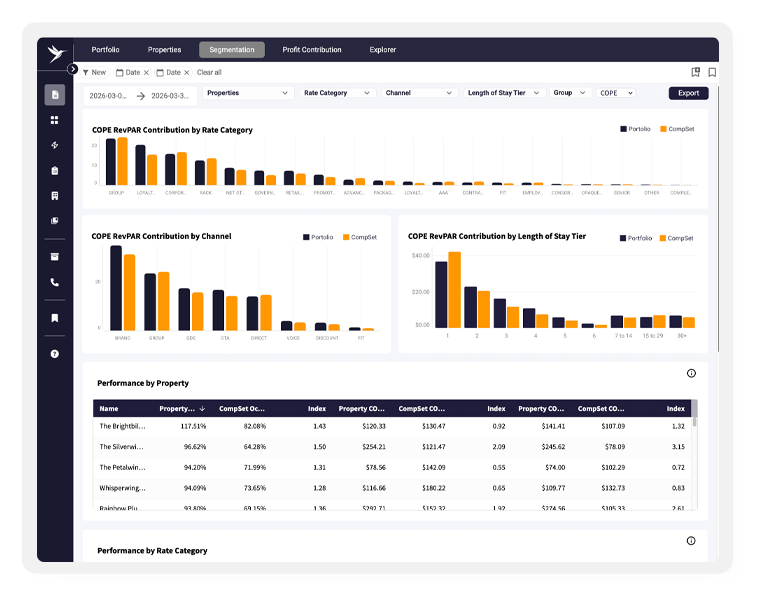
Task: Select the lightning bolt sidebar icon
Action: tap(55, 145)
